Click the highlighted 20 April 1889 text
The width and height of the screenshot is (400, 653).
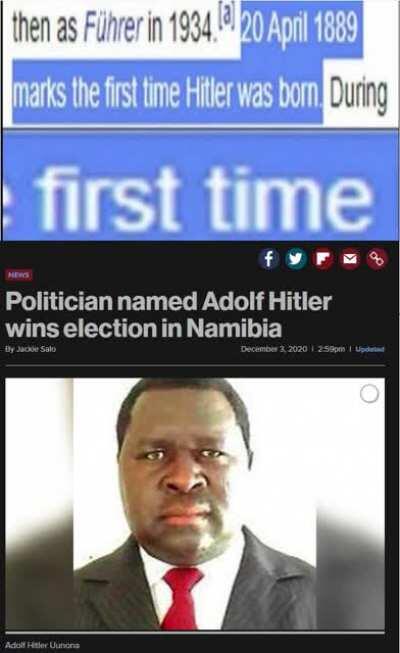click(300, 27)
